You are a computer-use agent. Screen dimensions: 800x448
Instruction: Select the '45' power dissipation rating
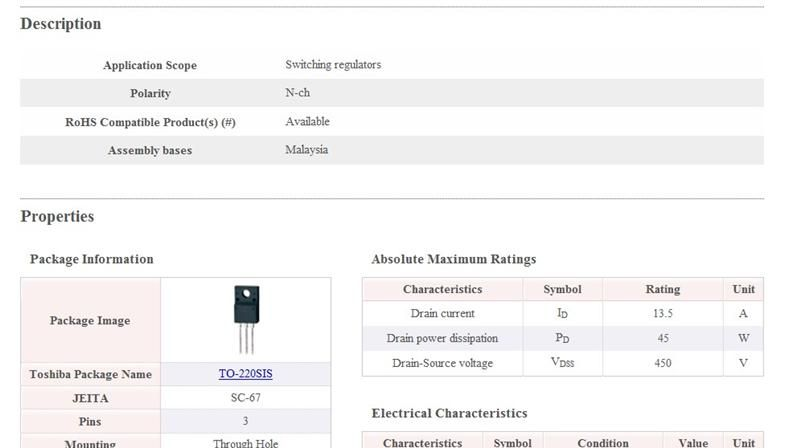point(663,338)
